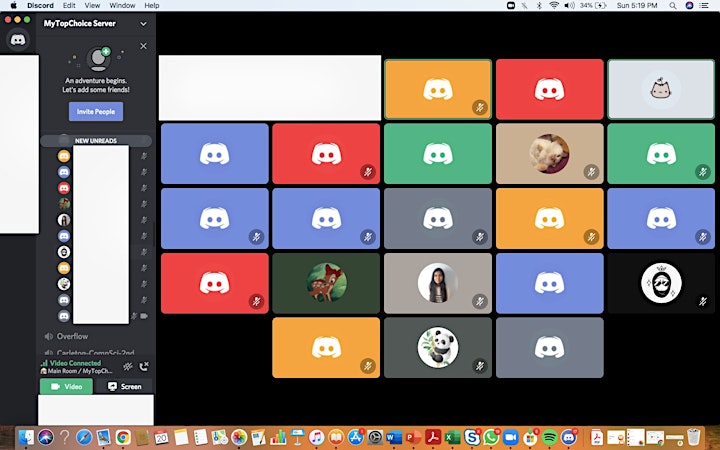The height and width of the screenshot is (450, 720).
Task: Select the deer avatar in member list
Action: click(x=64, y=203)
